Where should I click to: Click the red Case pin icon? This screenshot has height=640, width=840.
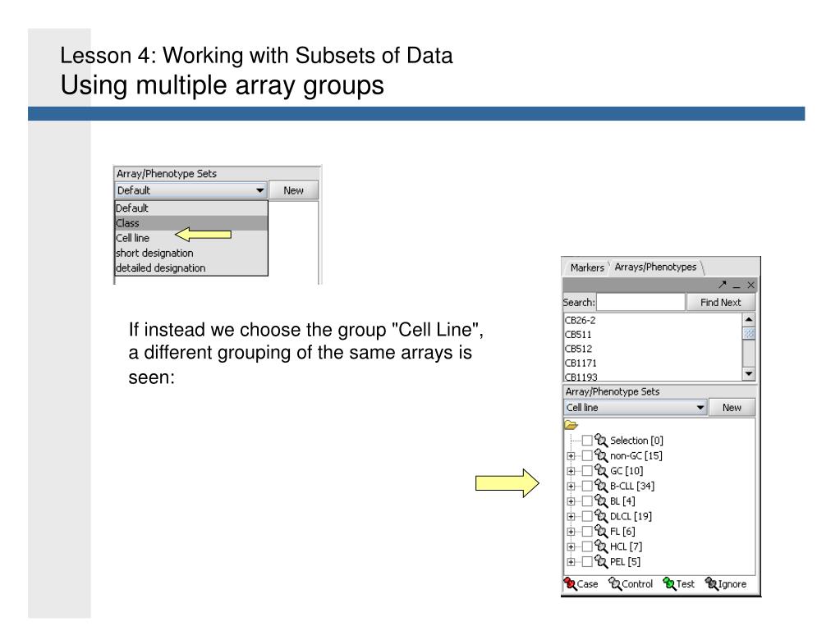pyautogui.click(x=570, y=583)
